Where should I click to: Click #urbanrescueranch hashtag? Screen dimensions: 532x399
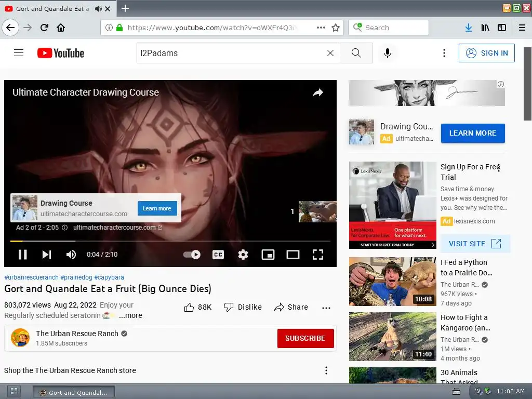point(31,277)
